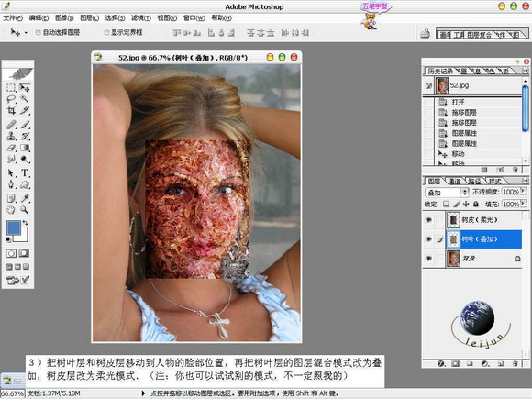Enable the 自动选择图层 checkbox
The height and width of the screenshot is (399, 532).
click(38, 33)
